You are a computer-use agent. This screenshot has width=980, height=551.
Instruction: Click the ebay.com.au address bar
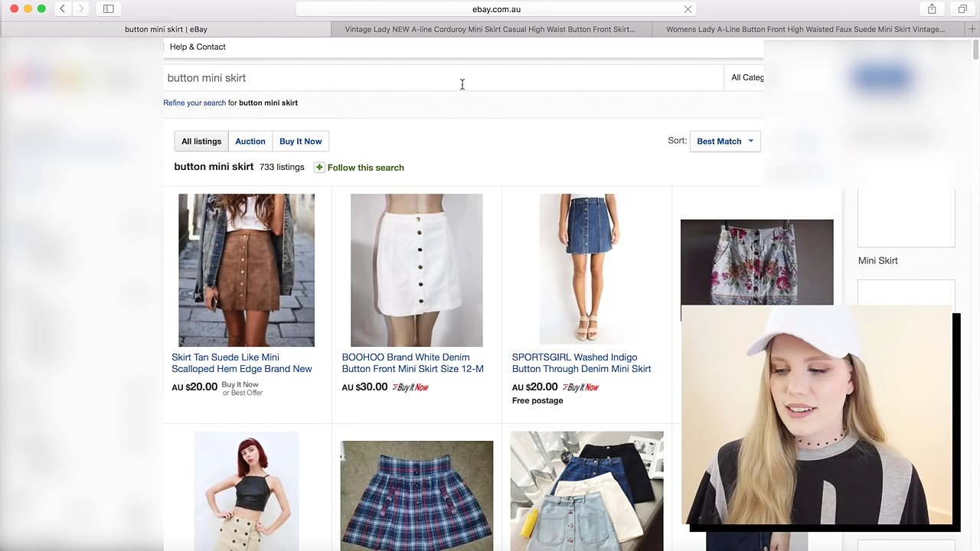point(496,9)
